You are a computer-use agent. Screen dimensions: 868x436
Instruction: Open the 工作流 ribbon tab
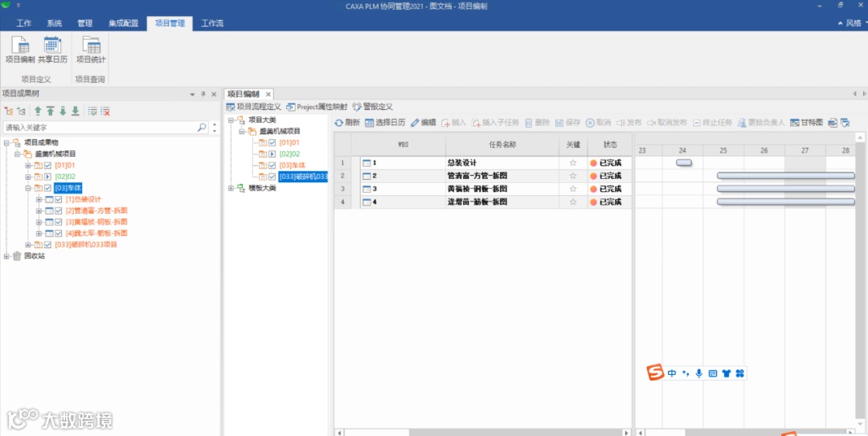[x=212, y=23]
